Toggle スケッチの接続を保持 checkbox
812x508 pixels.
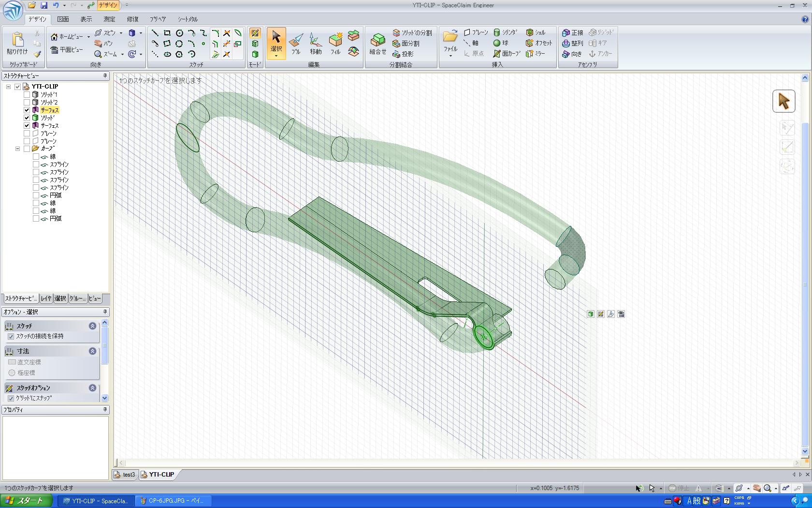click(11, 336)
